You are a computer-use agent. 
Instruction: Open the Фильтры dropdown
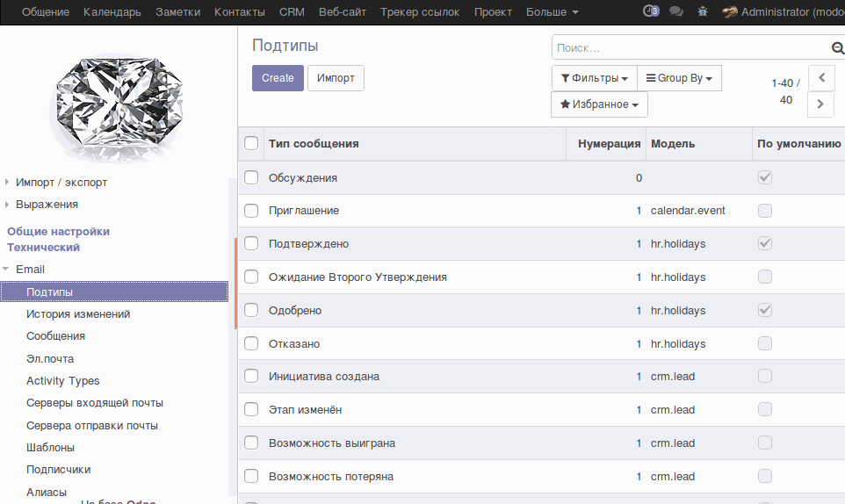[594, 78]
